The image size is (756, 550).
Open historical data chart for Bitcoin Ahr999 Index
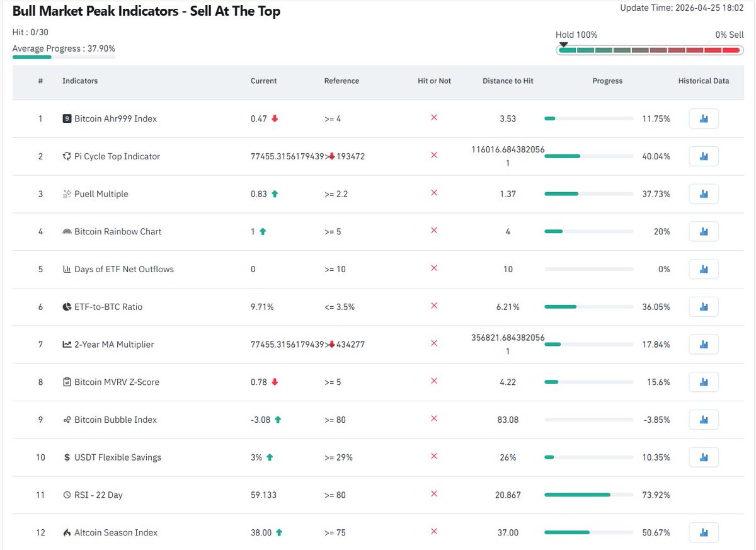point(704,118)
